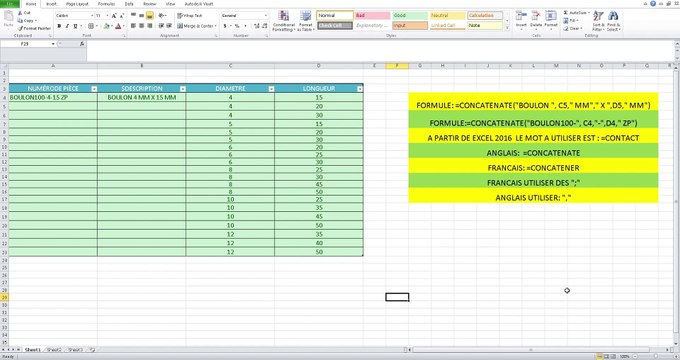Align text right in cells
The image size is (680, 360).
tap(150, 26)
